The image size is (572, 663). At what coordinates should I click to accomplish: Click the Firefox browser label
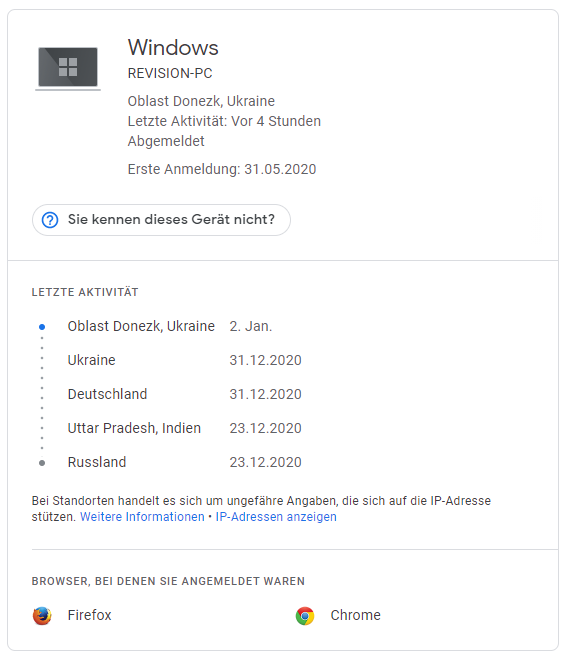pos(90,615)
